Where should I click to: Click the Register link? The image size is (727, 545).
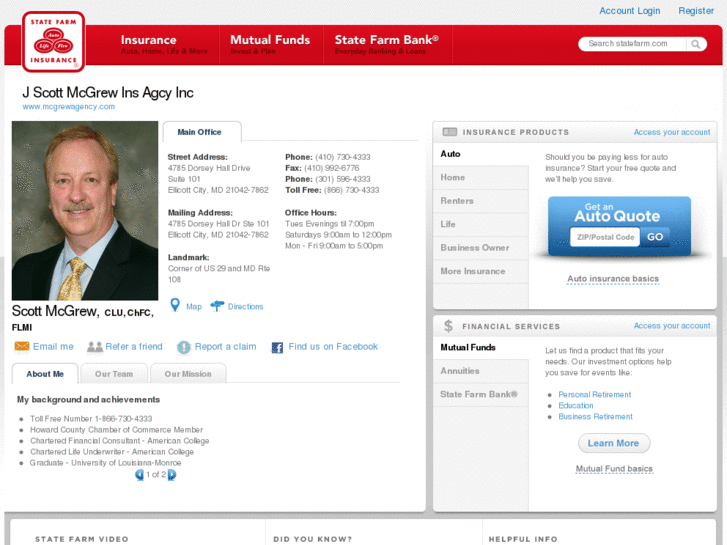click(x=696, y=11)
